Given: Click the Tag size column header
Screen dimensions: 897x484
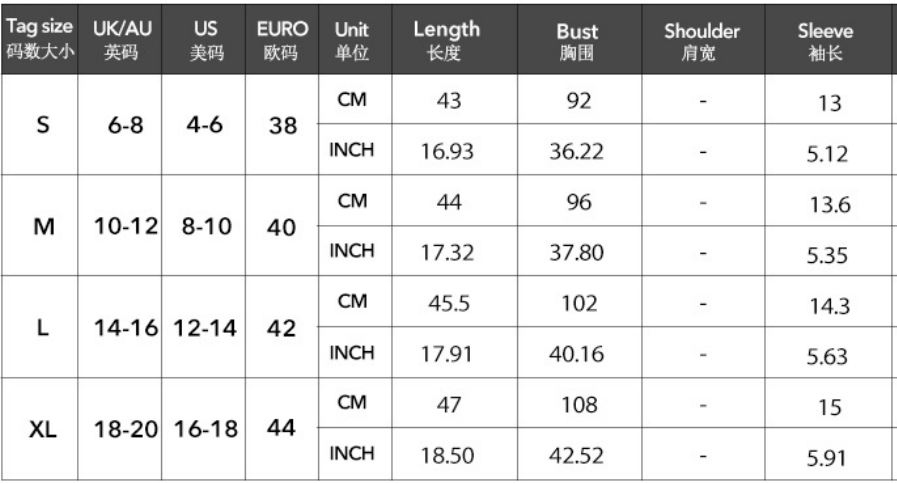Looking at the screenshot, I should (39, 39).
